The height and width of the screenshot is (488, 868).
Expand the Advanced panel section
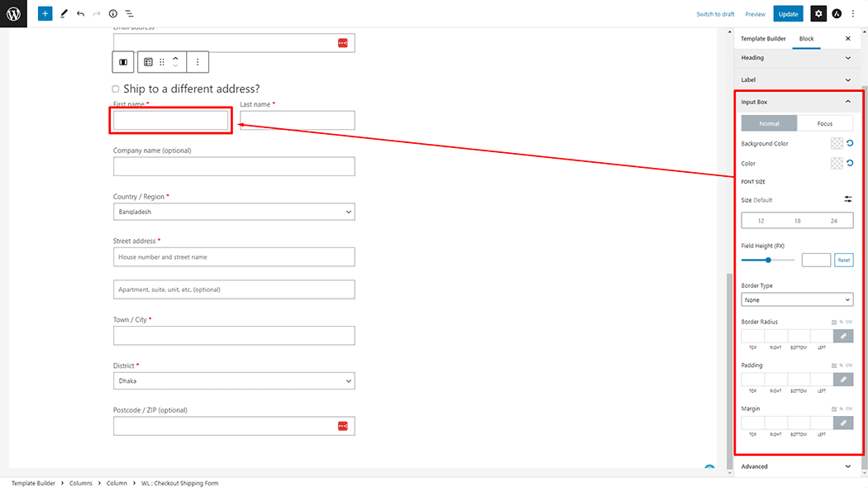pyautogui.click(x=797, y=466)
